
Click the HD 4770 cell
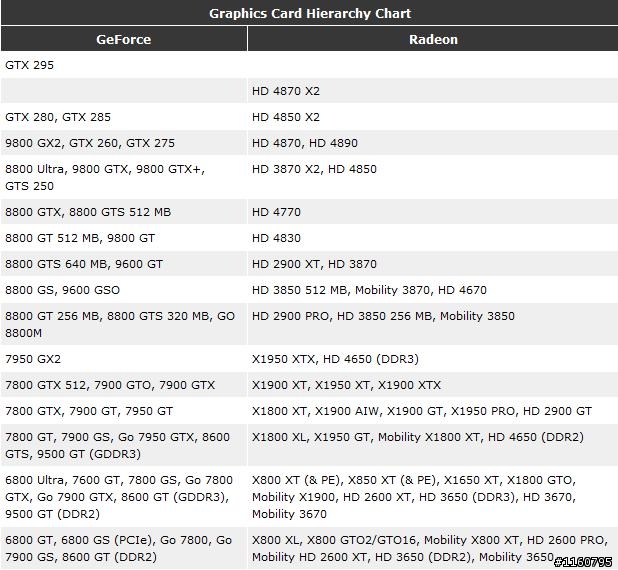(433, 212)
